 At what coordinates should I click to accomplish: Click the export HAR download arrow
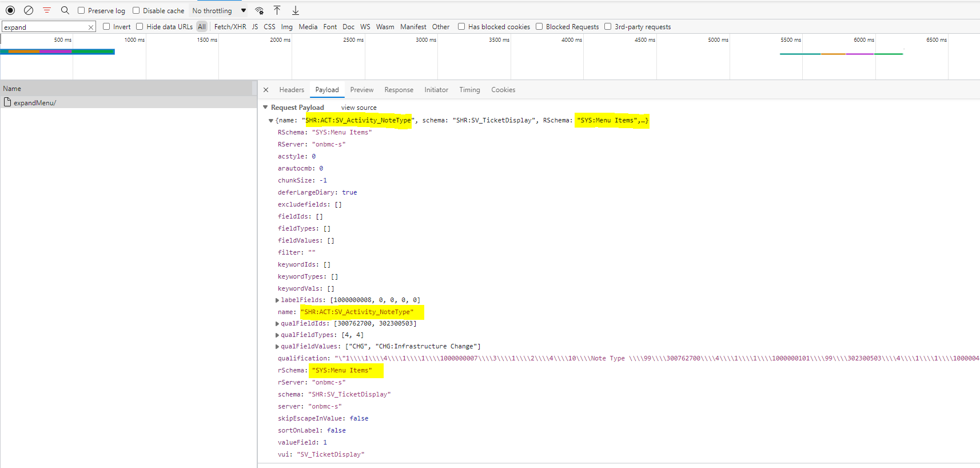click(296, 10)
